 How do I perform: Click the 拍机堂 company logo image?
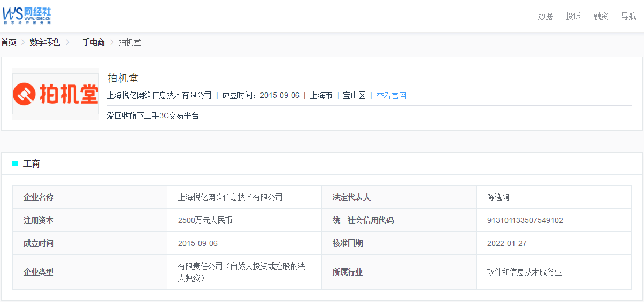click(x=56, y=94)
